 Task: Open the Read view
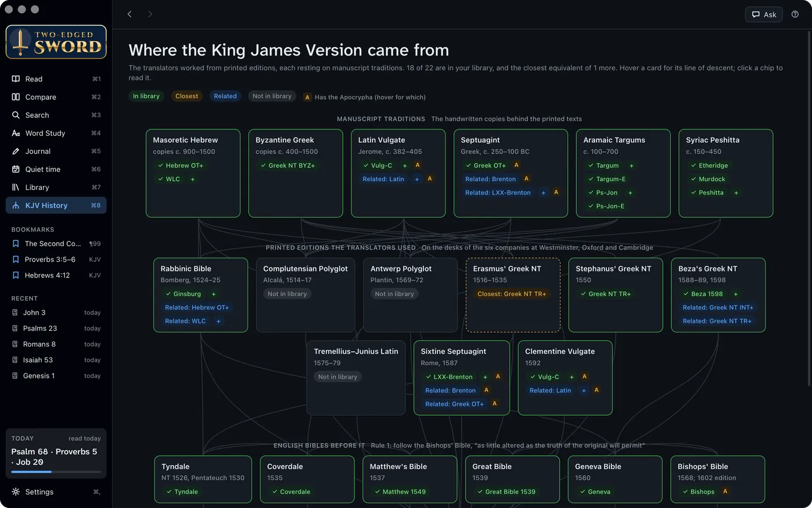(x=56, y=79)
